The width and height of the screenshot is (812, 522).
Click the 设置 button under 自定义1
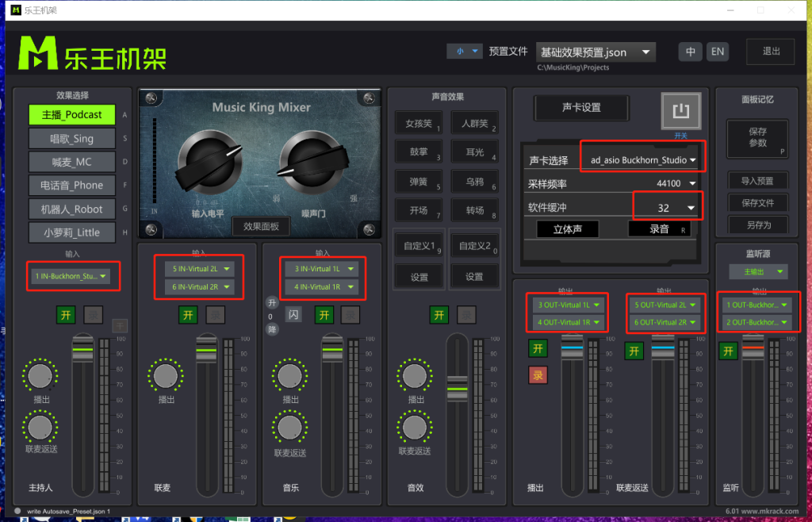coord(419,277)
